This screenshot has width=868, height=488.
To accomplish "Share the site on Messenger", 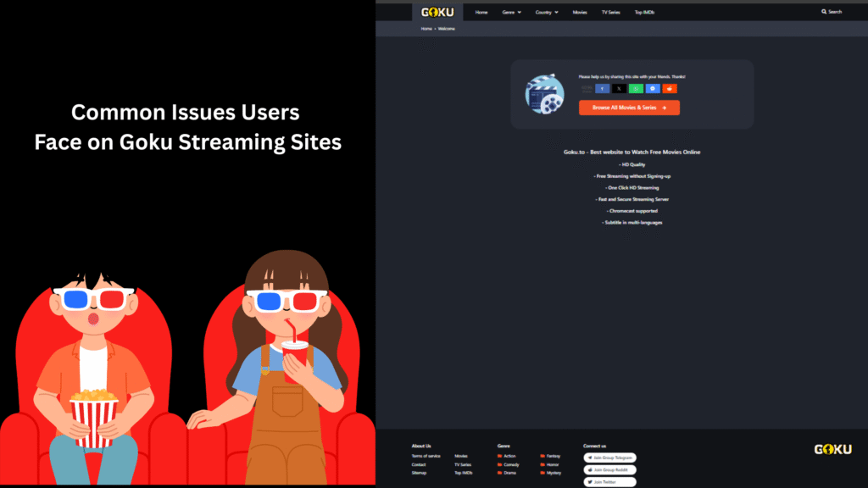I will click(x=653, y=88).
